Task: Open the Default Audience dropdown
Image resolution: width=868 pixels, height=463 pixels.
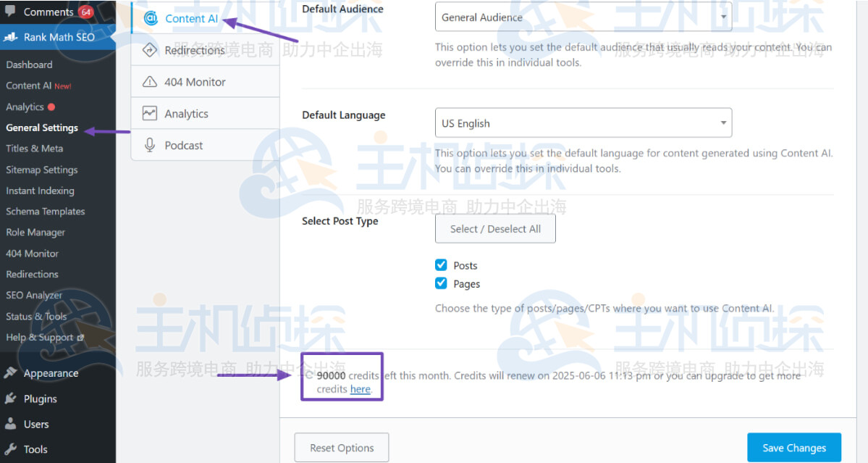Action: pos(583,17)
